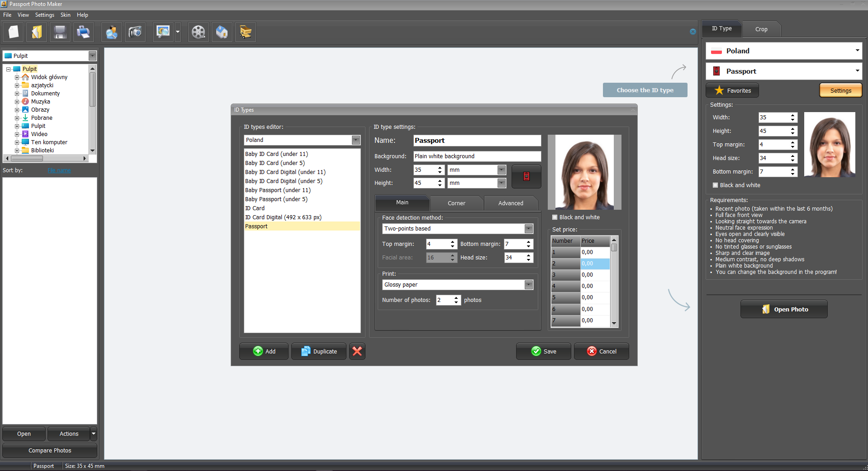
Task: Click the house toolbar icon
Action: point(222,32)
